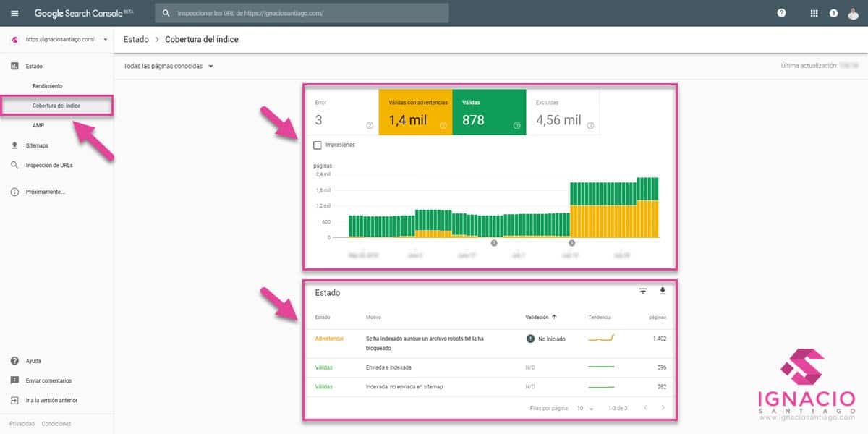The image size is (868, 434).
Task: Open AMP report in sidebar
Action: (x=38, y=125)
